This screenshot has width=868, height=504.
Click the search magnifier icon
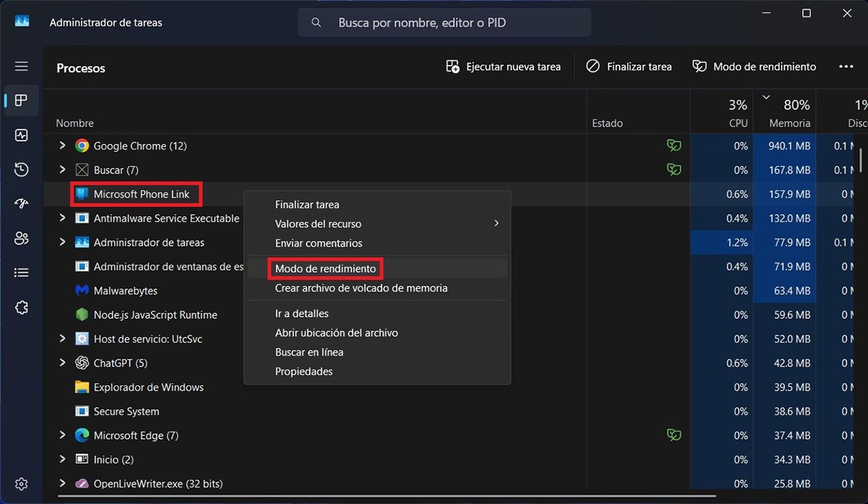316,22
